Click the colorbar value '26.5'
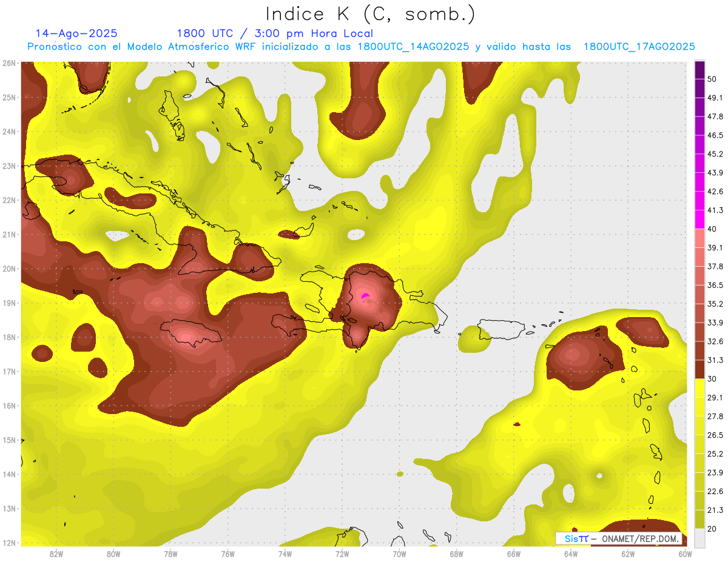The height and width of the screenshot is (562, 728). [x=715, y=435]
